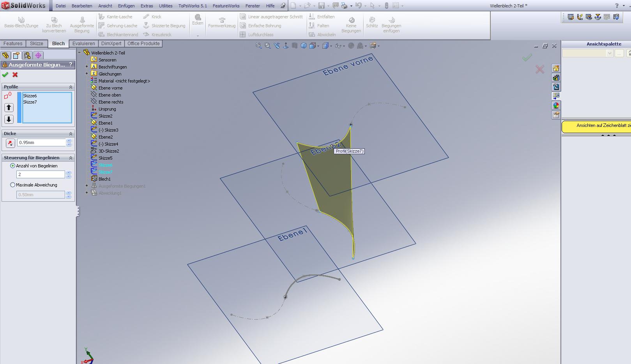Click the reverse thickness direction icon
This screenshot has height=364, width=631.
tap(10, 143)
